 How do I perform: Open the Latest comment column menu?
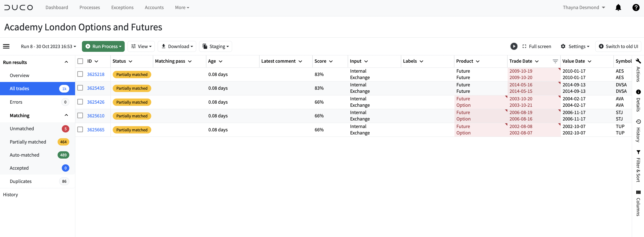coord(300,62)
